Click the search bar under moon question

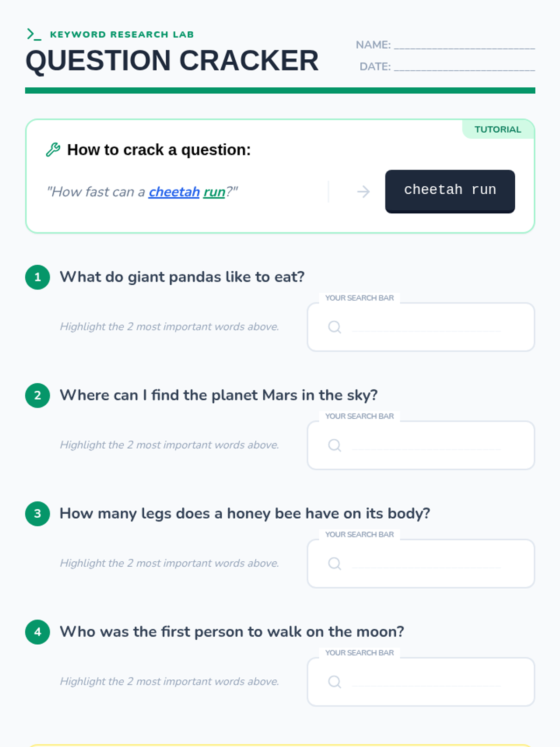coord(426,682)
